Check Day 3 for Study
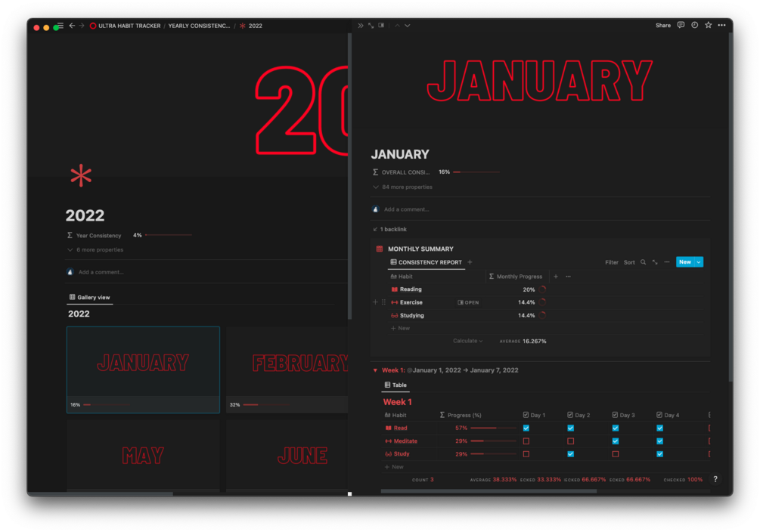760x532 pixels. tap(615, 454)
